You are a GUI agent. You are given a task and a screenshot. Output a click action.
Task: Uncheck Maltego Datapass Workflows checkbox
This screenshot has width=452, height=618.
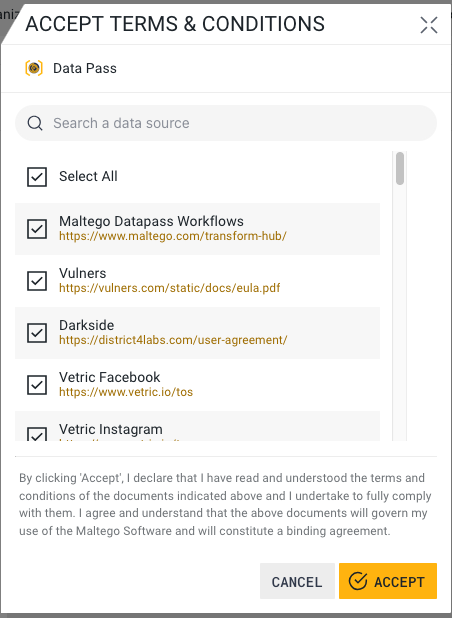point(37,229)
